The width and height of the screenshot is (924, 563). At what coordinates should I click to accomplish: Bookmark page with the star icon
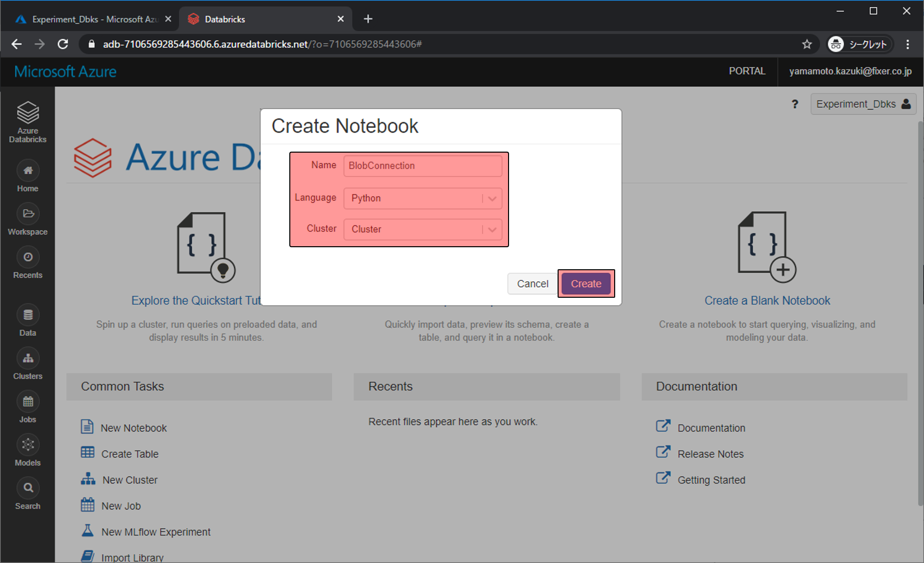[x=806, y=45]
